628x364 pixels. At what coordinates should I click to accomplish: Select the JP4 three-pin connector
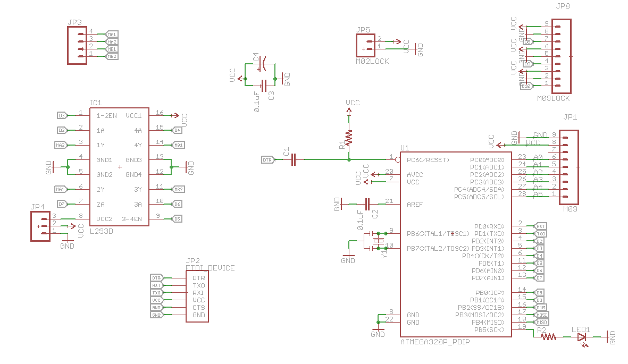coord(40,226)
